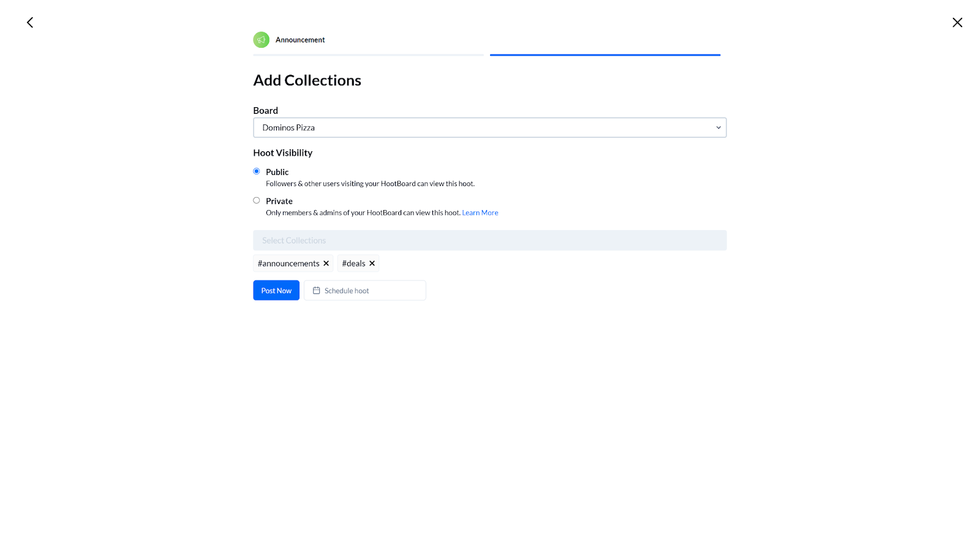
Task: Click the green Announcement megaphone icon
Action: point(262,40)
